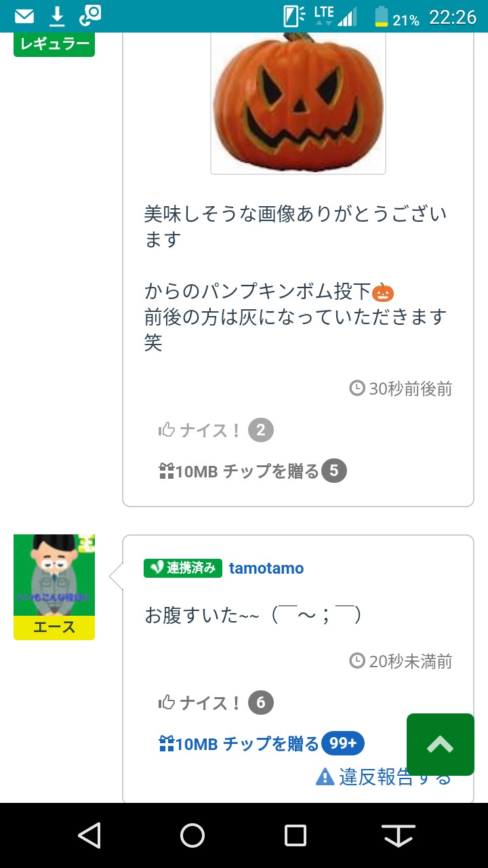Tap the warning triangle report icon

pos(325,776)
